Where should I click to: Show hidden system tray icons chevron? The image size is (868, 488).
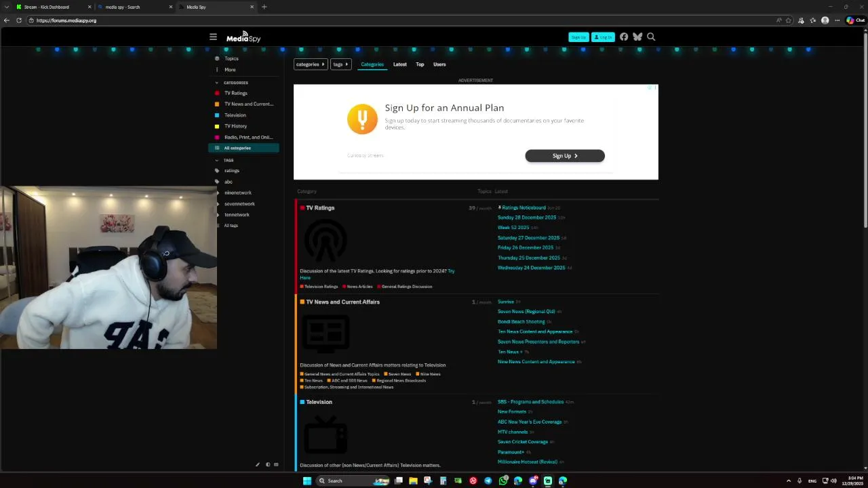(x=789, y=481)
